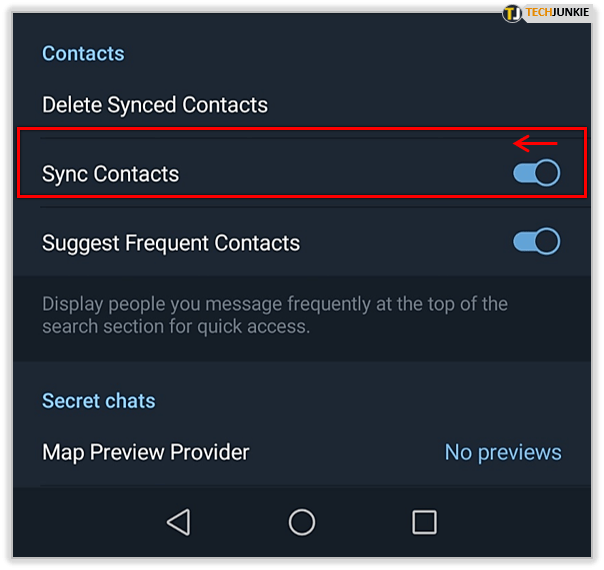Tap the recent apps square button
This screenshot has height=570, width=604.
tap(424, 522)
